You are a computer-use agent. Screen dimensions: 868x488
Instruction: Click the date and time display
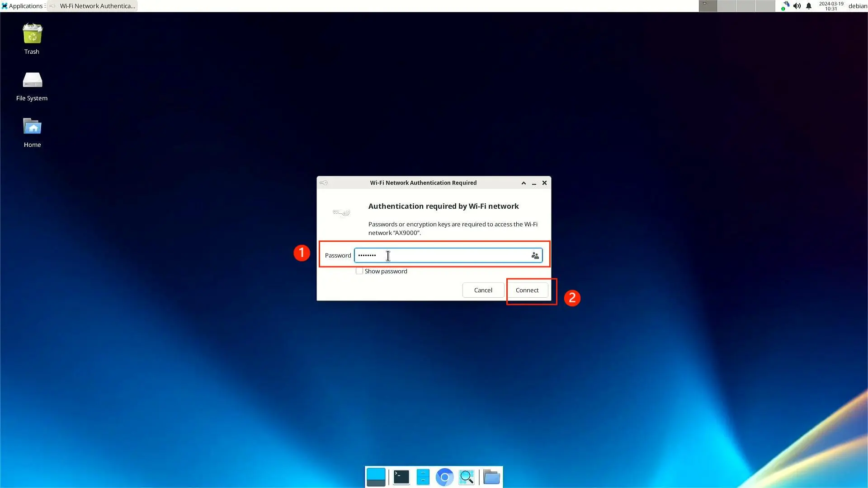pyautogui.click(x=830, y=6)
